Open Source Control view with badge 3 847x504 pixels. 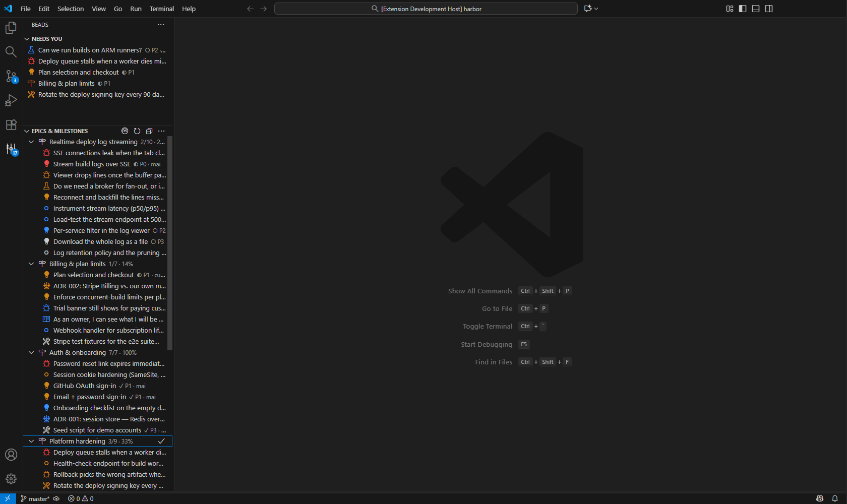[11, 76]
